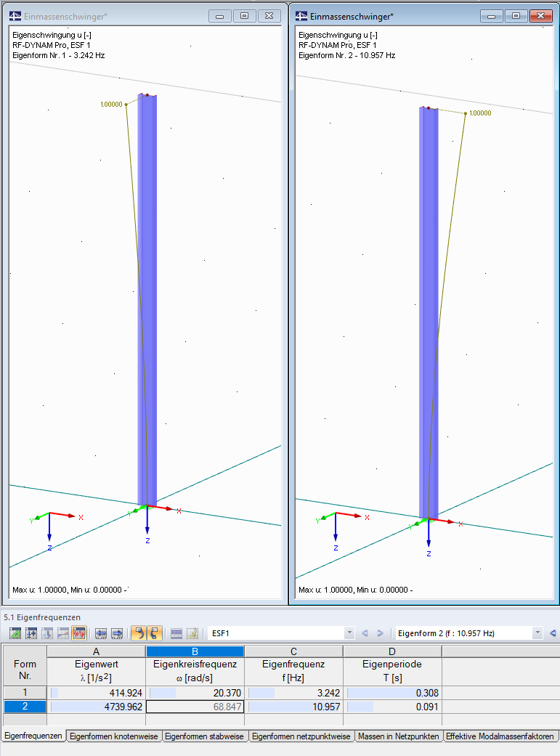
Task: Click the jump-right blue arrow toolbar icon
Action: click(117, 633)
